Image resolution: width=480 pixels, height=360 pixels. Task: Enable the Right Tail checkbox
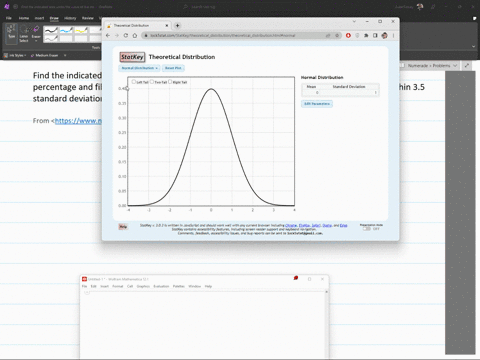click(170, 82)
